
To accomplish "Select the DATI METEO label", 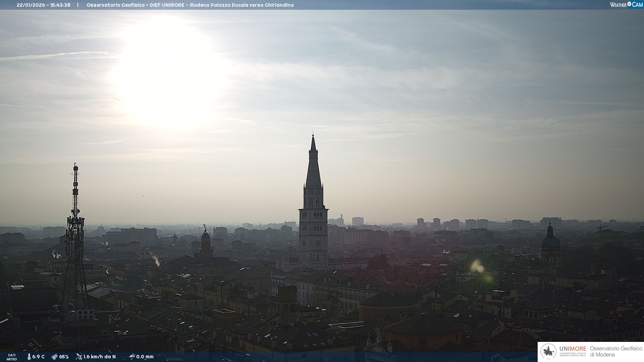I will pyautogui.click(x=12, y=357).
